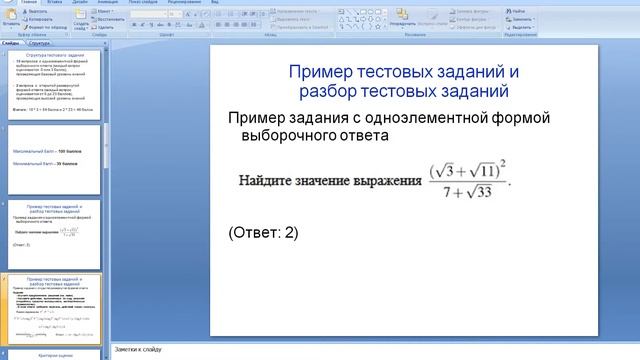Insert a text box from the shapes gallery

pyautogui.click(x=341, y=11)
